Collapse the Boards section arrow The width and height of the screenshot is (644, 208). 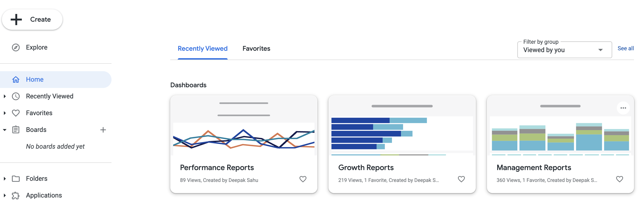(4, 130)
